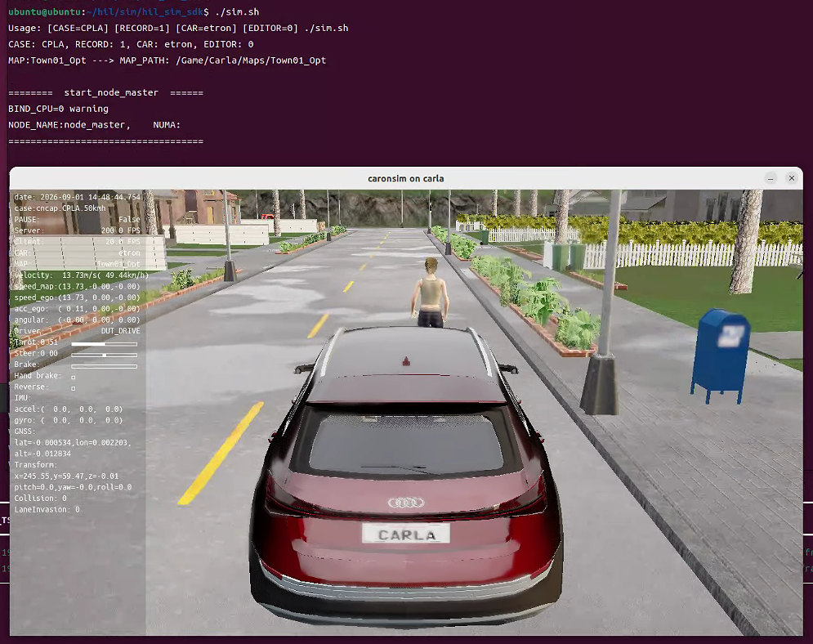Image resolution: width=813 pixels, height=644 pixels.
Task: Click the GNSS lat/lon readout line
Action: 73,443
